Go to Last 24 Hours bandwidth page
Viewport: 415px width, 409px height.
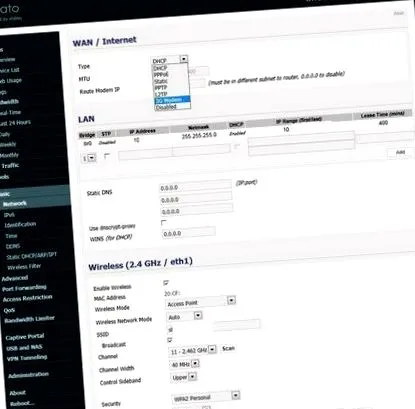15,123
